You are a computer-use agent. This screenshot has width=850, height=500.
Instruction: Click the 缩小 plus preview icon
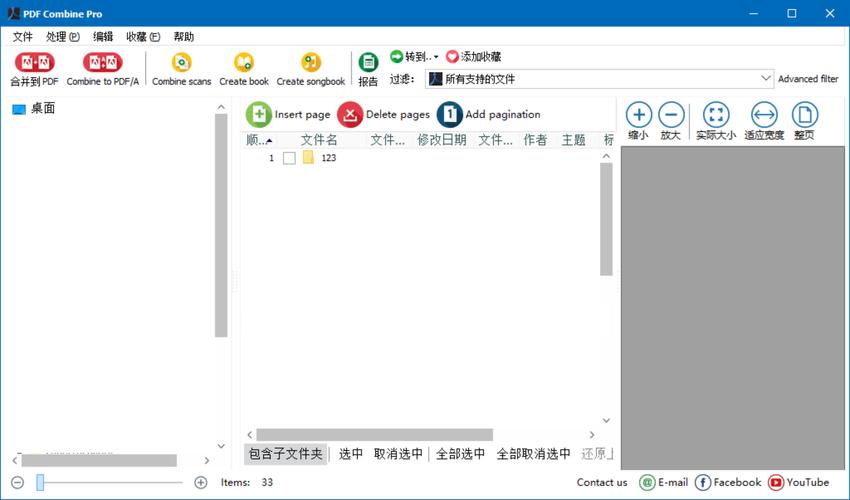639,114
